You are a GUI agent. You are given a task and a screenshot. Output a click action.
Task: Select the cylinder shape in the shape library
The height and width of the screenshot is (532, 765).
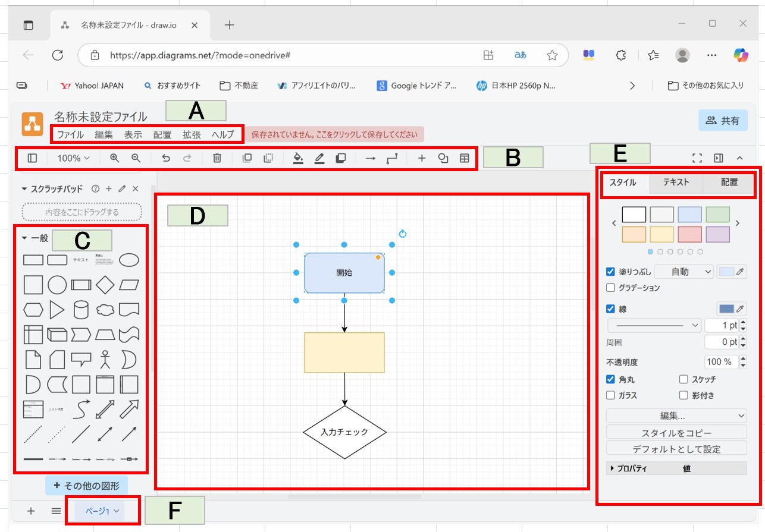(x=81, y=310)
